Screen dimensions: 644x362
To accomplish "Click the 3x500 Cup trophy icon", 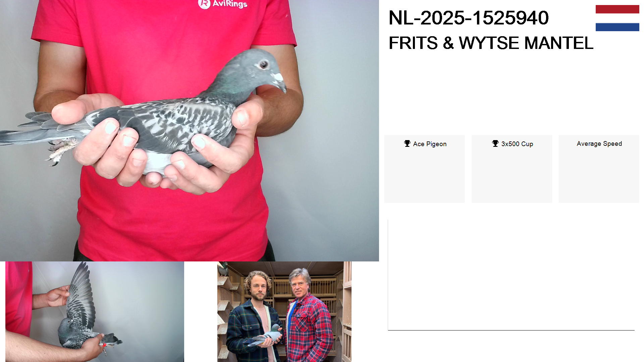I will point(495,143).
